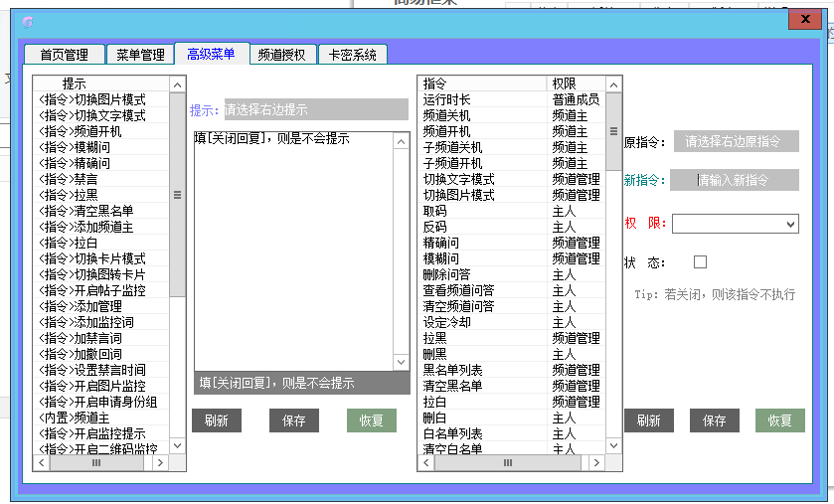Click text area scroll-down arrow

401,362
